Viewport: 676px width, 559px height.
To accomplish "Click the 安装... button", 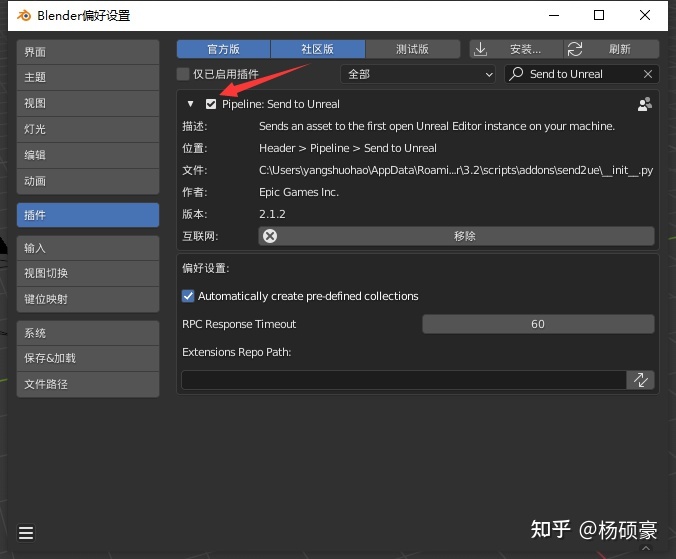I will click(x=516, y=49).
